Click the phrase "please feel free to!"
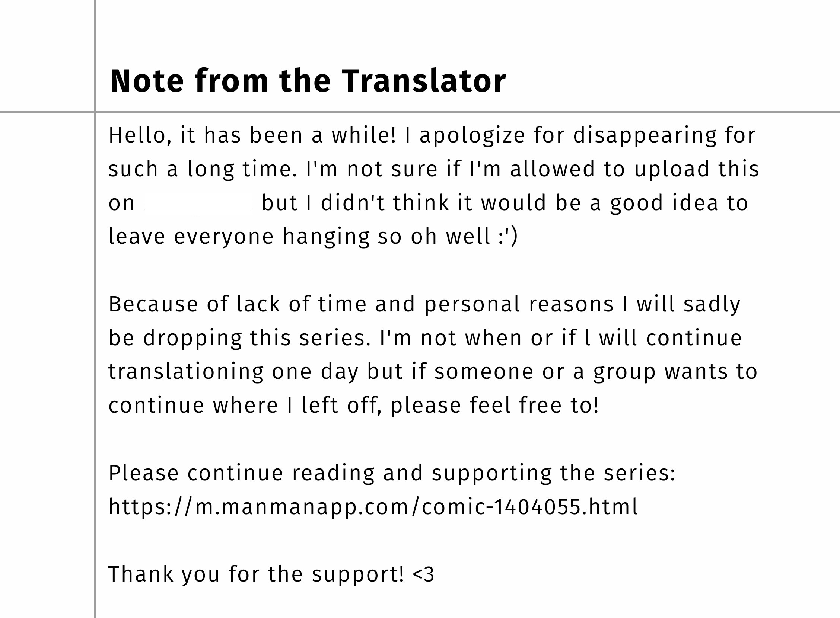 494,406
